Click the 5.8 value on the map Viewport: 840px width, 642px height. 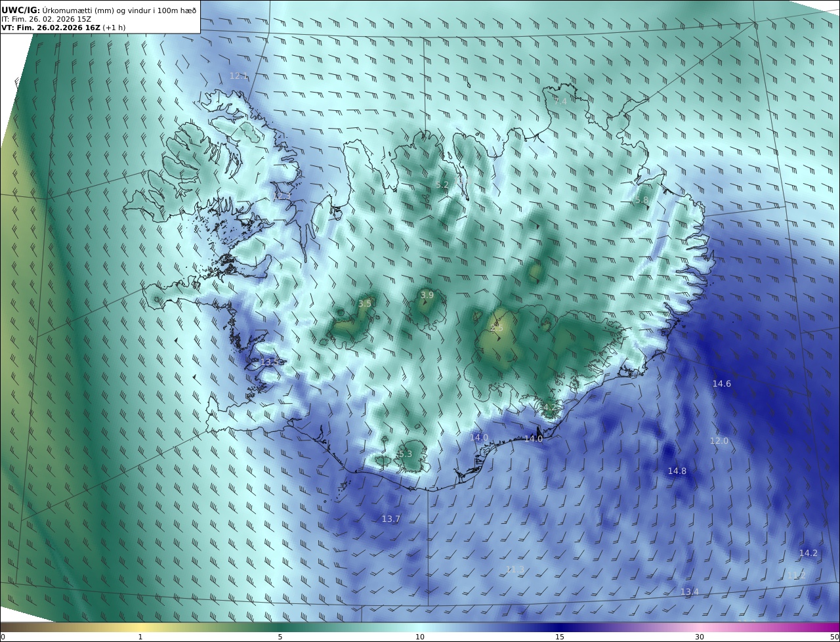(641, 200)
